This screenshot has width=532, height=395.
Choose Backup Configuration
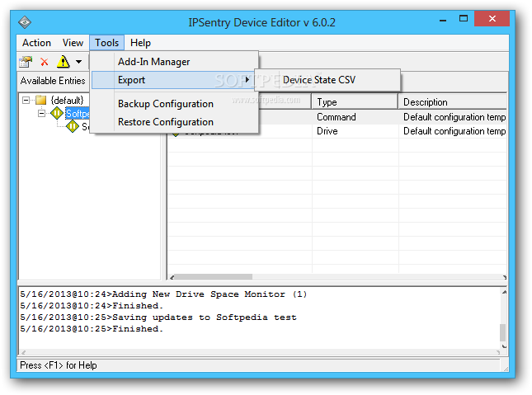[x=175, y=104]
